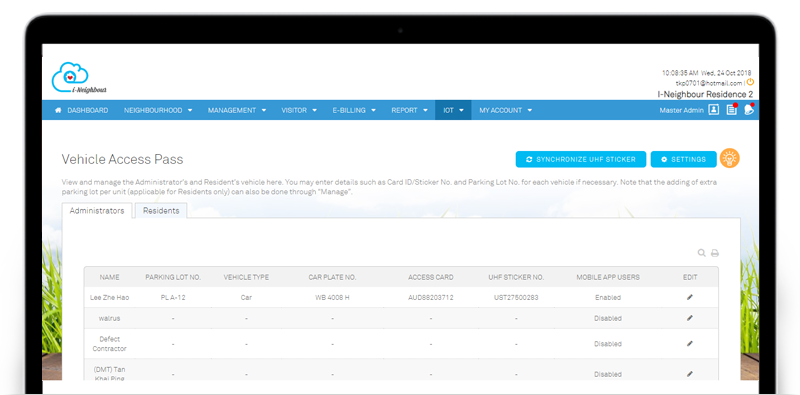Click the i-Neighbour cloud logo
800x395 pixels.
79,78
